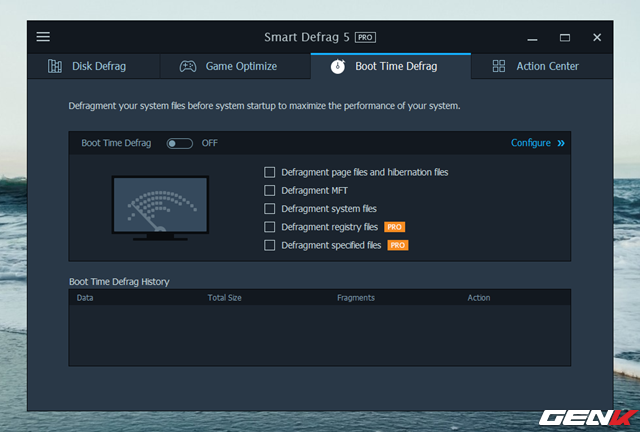Click PRO badge next to specified files
The image size is (640, 432).
coord(398,245)
